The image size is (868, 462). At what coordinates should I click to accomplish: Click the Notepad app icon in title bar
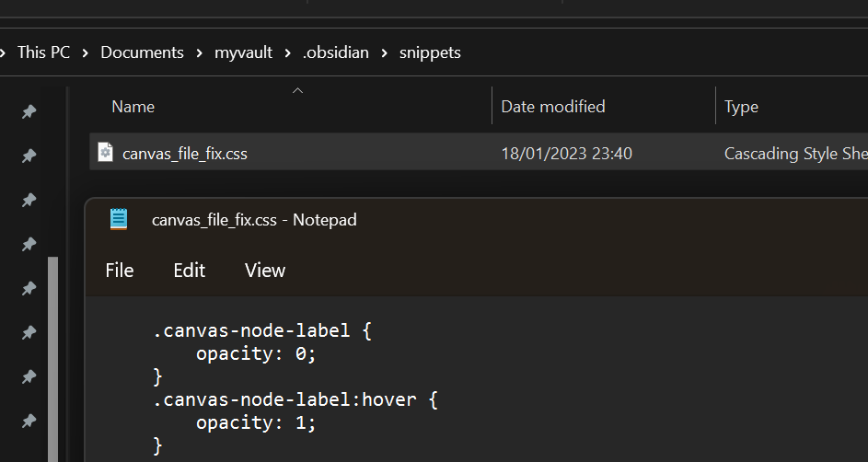click(119, 219)
